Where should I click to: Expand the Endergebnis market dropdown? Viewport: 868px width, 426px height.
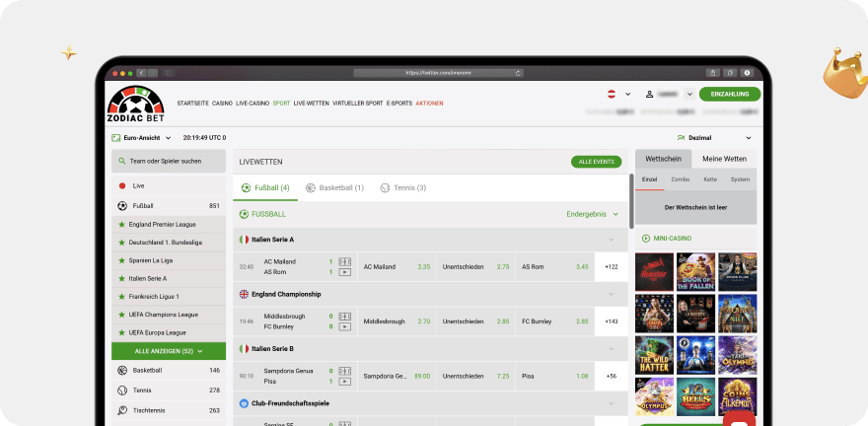click(x=593, y=214)
